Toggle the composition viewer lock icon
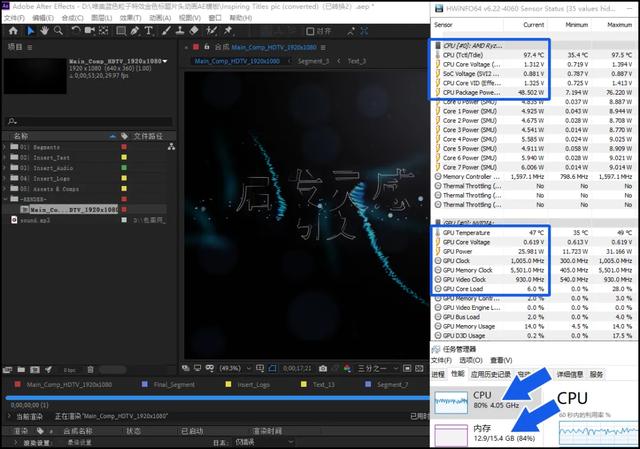The height and width of the screenshot is (449, 640). [x=207, y=47]
